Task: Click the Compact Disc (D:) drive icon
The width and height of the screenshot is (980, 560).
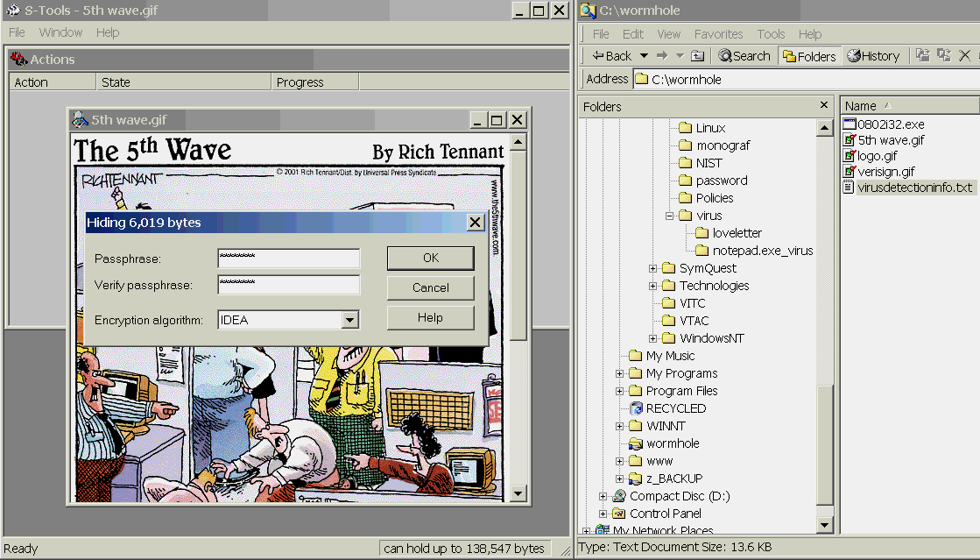Action: click(619, 496)
